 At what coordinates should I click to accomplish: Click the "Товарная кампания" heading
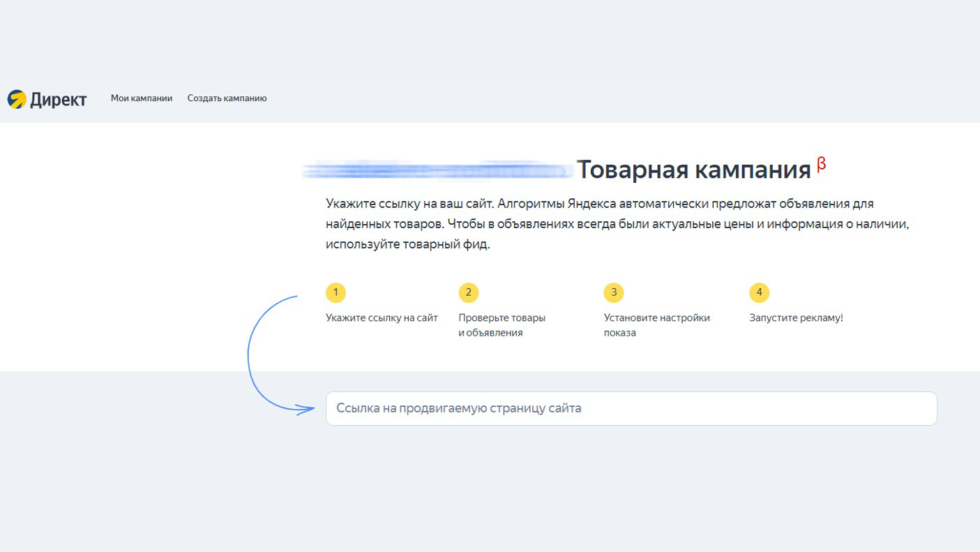(694, 170)
